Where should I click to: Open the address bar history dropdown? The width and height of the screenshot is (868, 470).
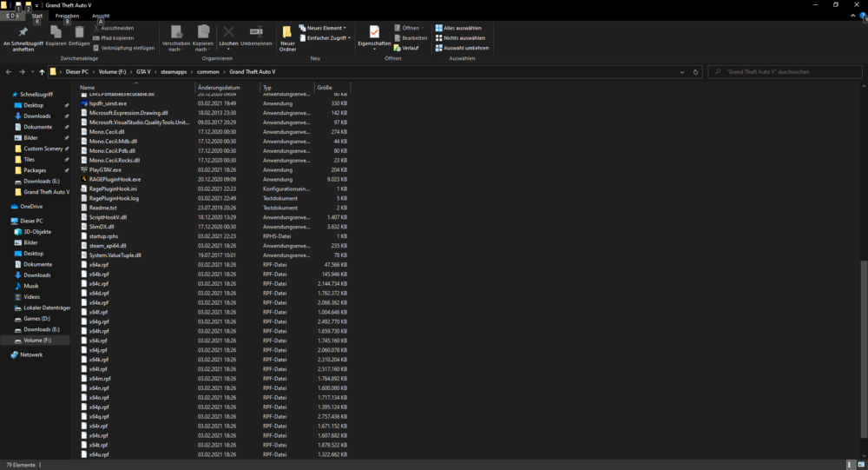(x=682, y=71)
